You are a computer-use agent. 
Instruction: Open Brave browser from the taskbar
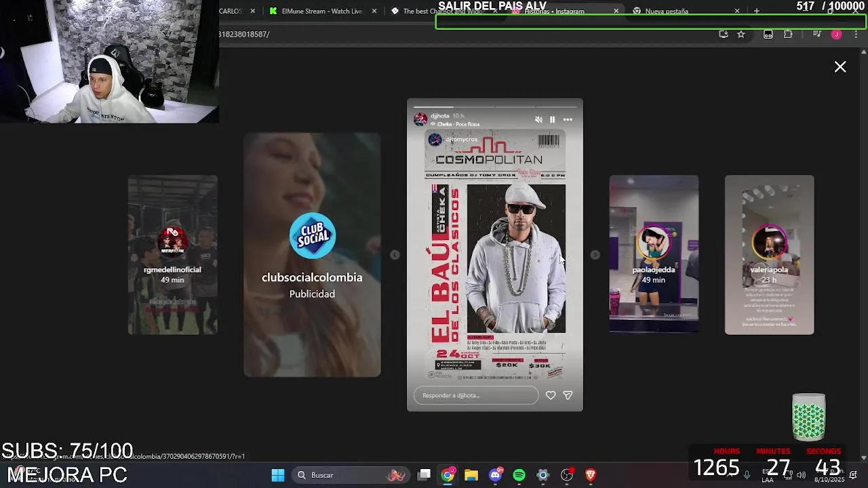point(591,475)
